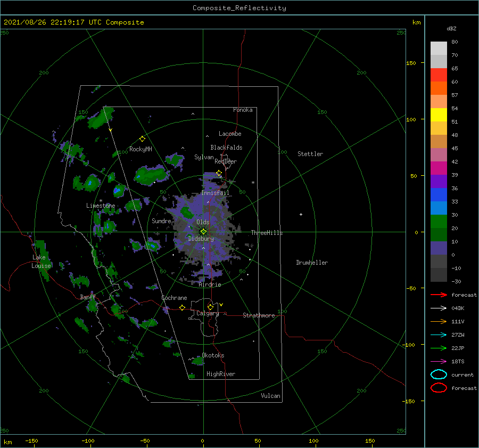Click the Strathmore town label
Screen dimensions: 479x448
pos(259,315)
